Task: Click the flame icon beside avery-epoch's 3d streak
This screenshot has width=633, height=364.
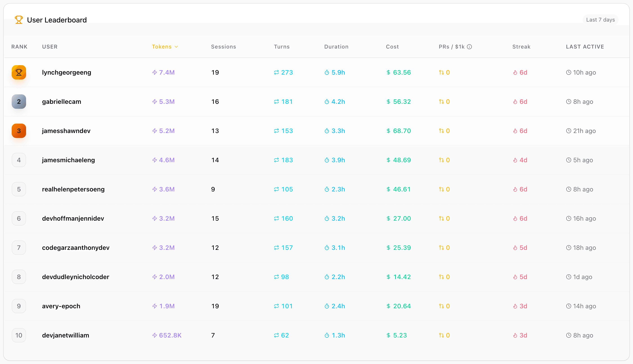Action: (515, 306)
